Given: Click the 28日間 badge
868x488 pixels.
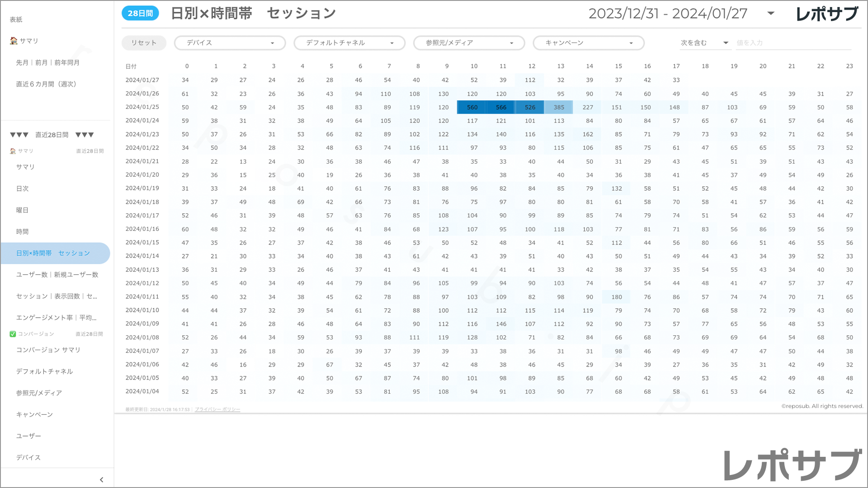Looking at the screenshot, I should coord(140,14).
